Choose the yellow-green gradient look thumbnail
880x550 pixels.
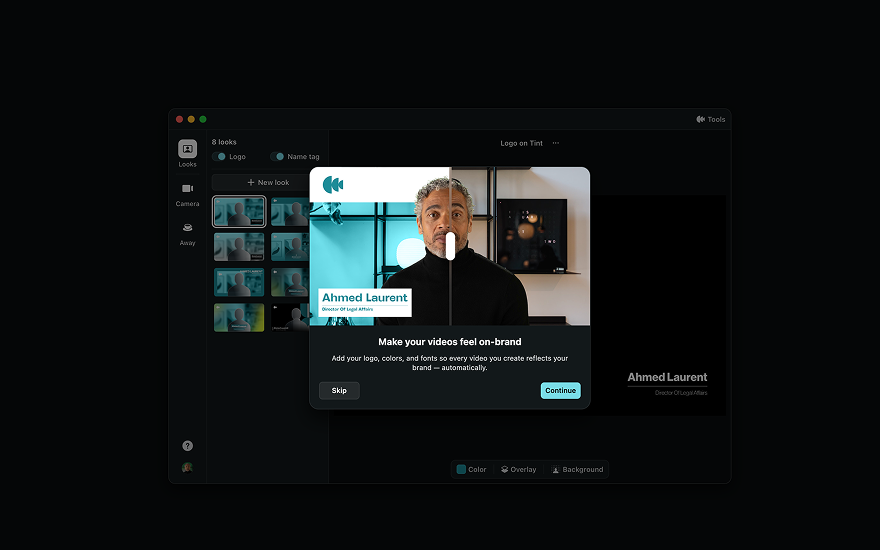click(239, 317)
